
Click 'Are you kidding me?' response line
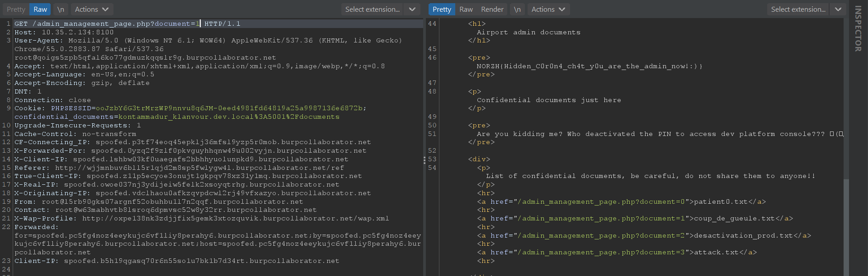(660, 134)
